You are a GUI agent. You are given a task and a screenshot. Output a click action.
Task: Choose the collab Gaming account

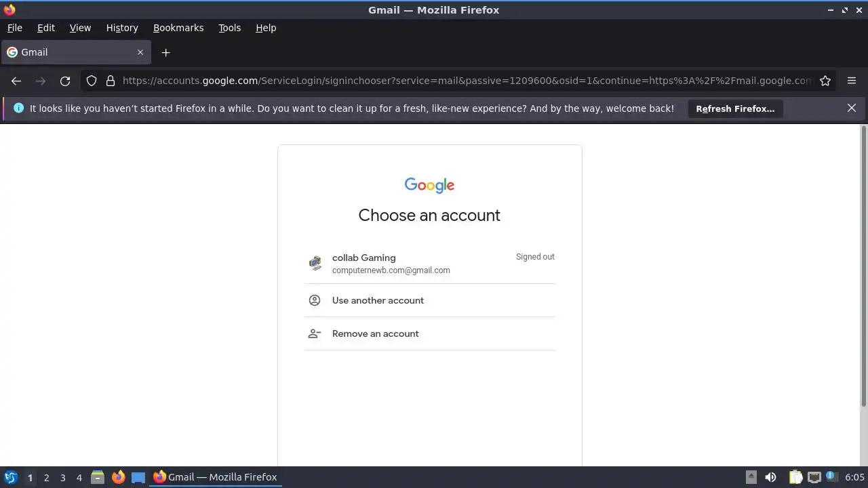430,264
